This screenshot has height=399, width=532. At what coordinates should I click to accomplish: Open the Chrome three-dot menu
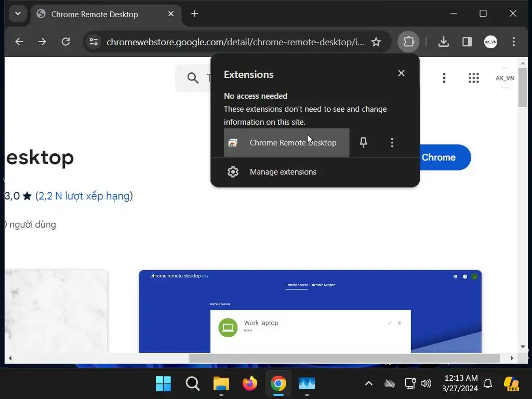(x=514, y=42)
